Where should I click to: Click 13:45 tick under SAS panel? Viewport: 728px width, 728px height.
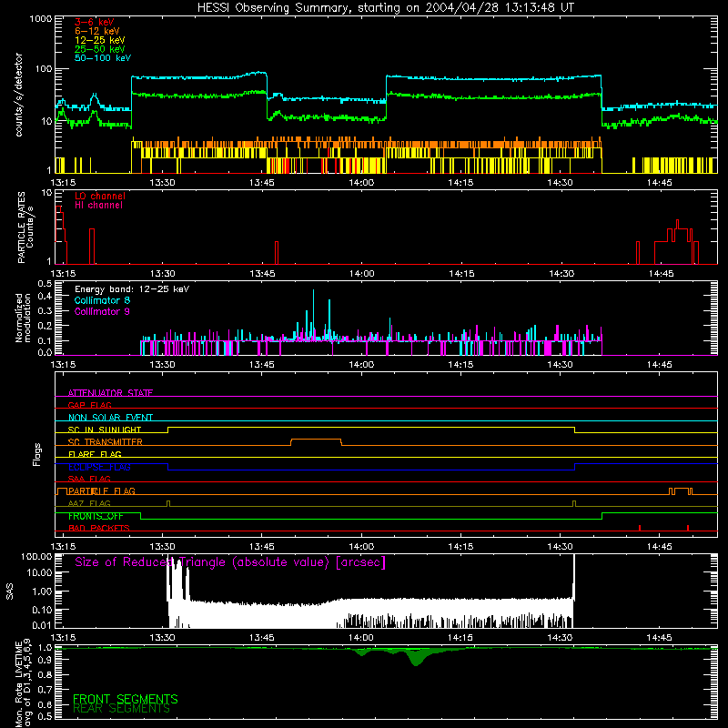point(262,638)
